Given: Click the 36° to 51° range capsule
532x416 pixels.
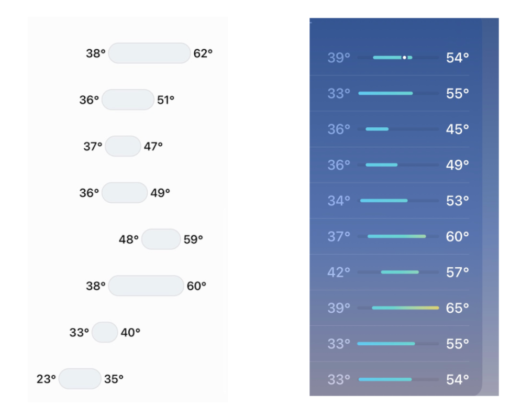Looking at the screenshot, I should pyautogui.click(x=128, y=100).
